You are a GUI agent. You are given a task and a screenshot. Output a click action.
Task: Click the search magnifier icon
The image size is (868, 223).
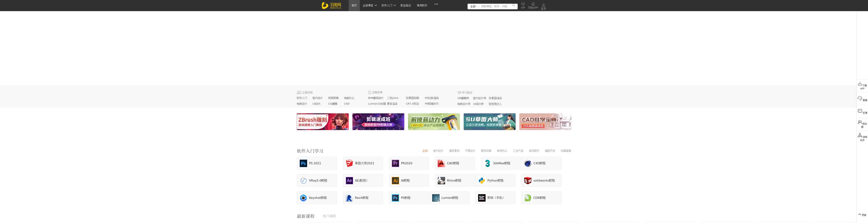[x=514, y=6]
